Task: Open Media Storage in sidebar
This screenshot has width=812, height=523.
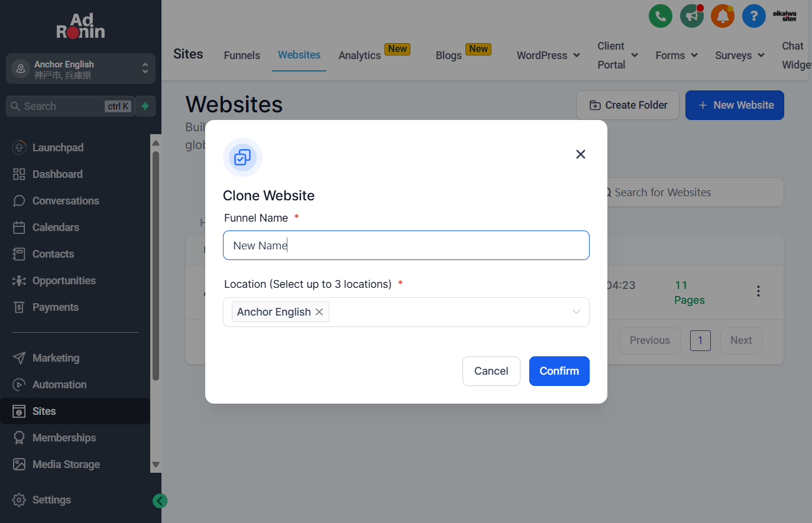Action: coord(66,464)
